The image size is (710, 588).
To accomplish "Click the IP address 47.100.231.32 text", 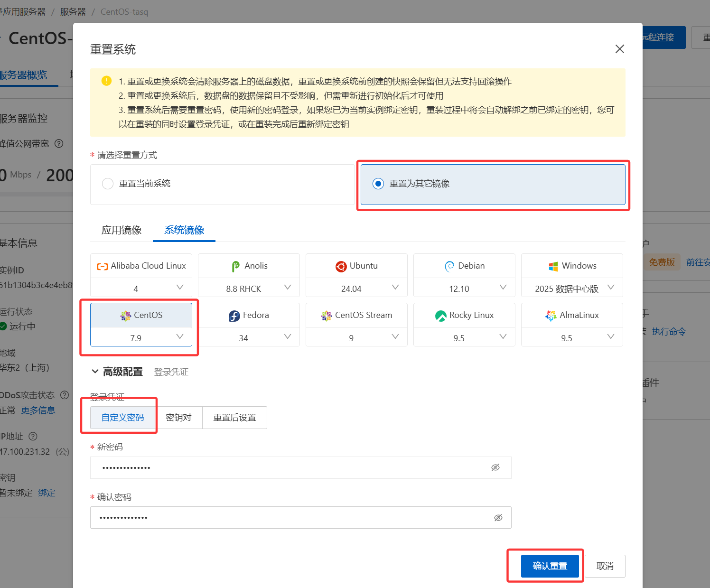I will pos(25,452).
